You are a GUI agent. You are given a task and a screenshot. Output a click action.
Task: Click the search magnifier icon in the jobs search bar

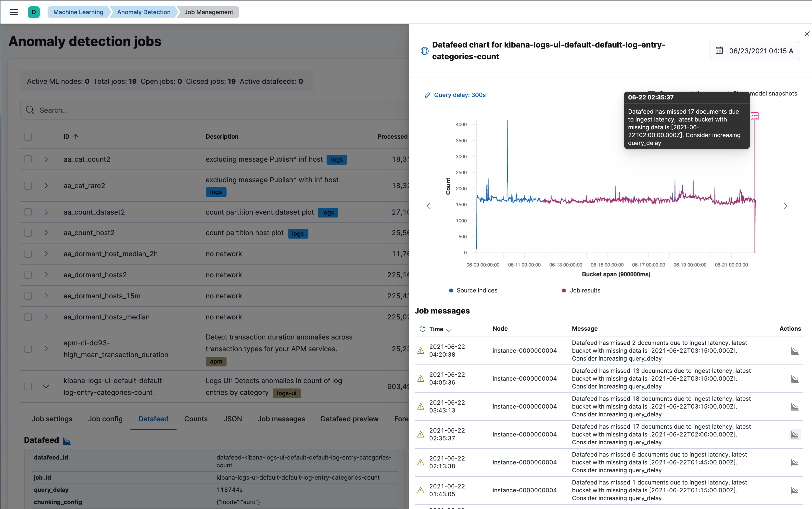click(x=30, y=110)
